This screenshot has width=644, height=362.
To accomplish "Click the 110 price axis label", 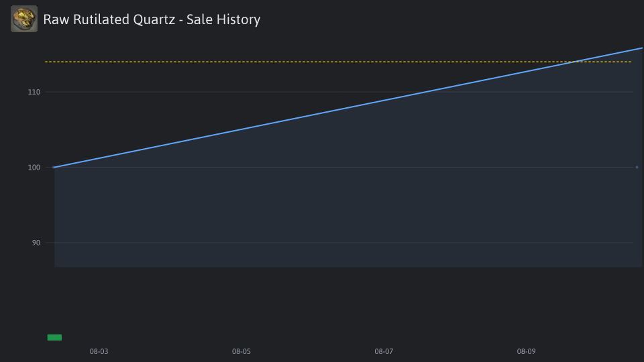I will click(34, 92).
